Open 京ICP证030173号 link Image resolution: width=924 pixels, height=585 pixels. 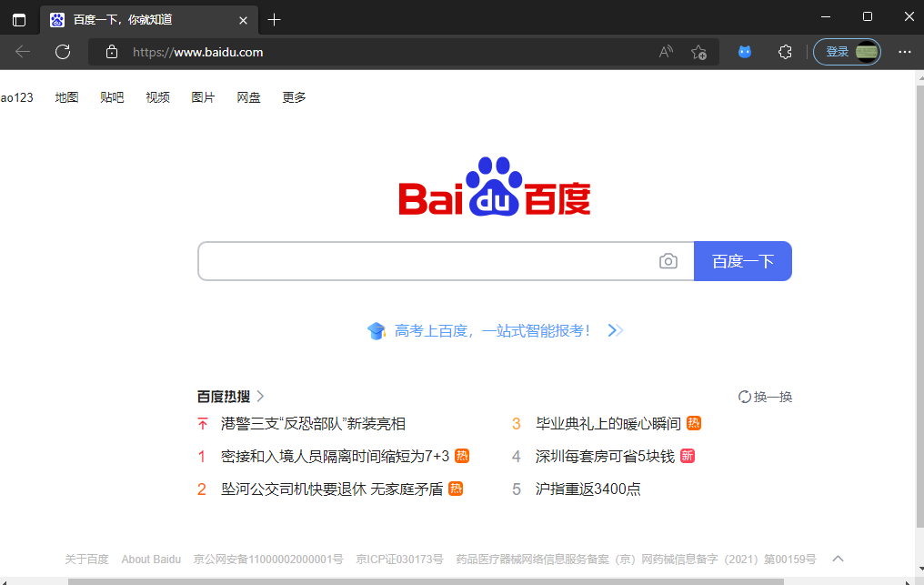(x=399, y=559)
